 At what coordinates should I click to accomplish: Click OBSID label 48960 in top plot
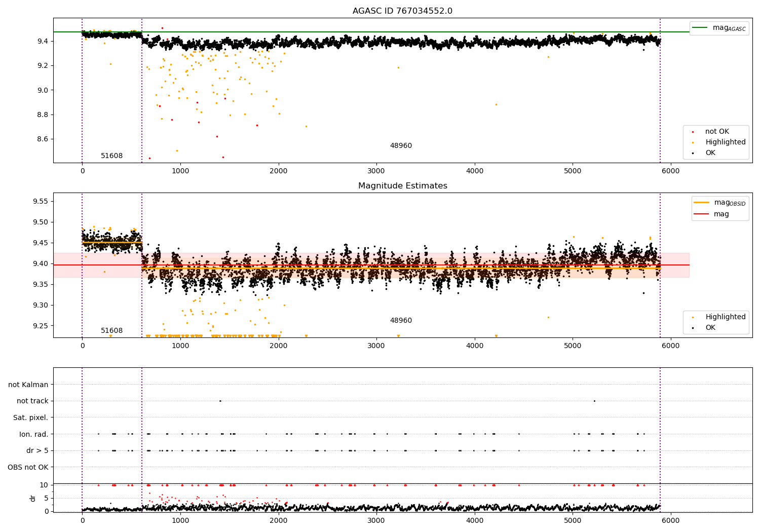click(x=401, y=146)
